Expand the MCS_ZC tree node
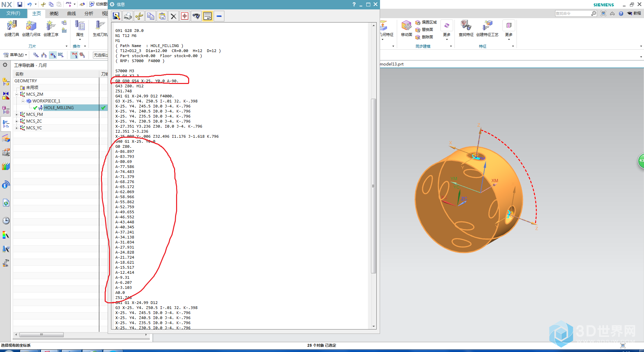 [x=16, y=121]
